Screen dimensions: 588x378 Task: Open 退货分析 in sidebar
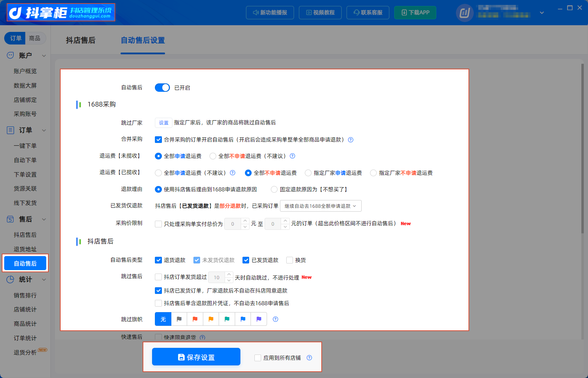25,352
